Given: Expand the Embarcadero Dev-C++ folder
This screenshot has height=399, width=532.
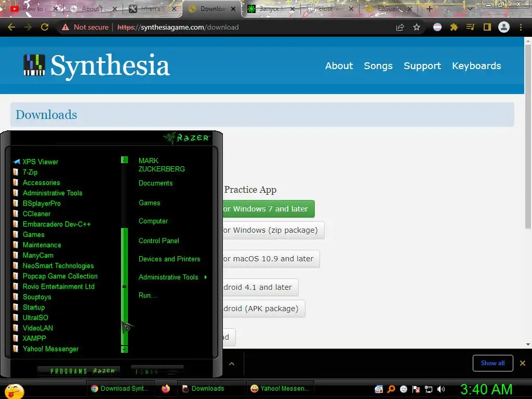Looking at the screenshot, I should coord(56,224).
